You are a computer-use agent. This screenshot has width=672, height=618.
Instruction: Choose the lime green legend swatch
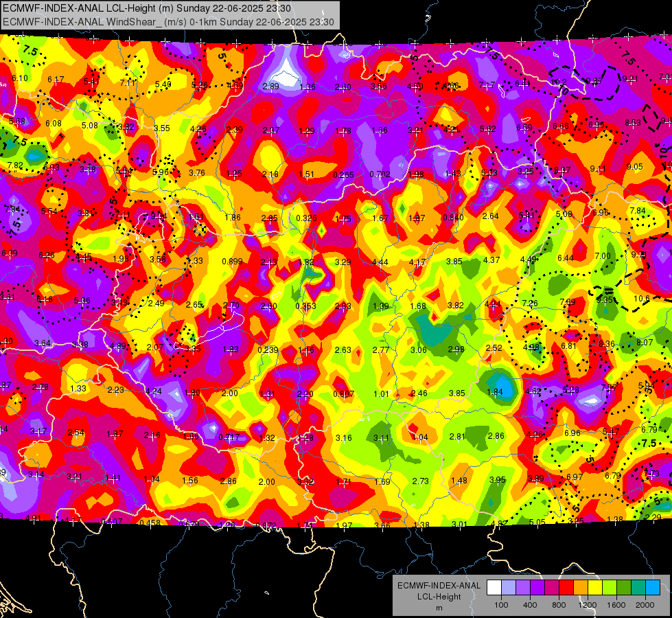[610, 588]
